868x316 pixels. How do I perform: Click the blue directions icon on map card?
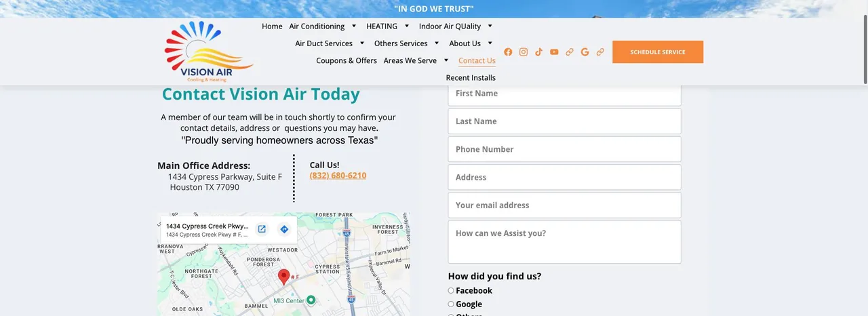284,229
